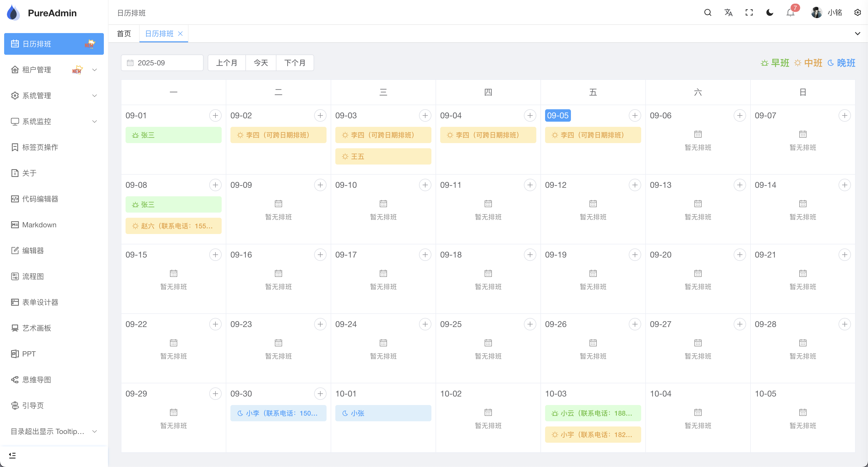
Task: Open the 租户管理 menu item
Action: tap(37, 69)
